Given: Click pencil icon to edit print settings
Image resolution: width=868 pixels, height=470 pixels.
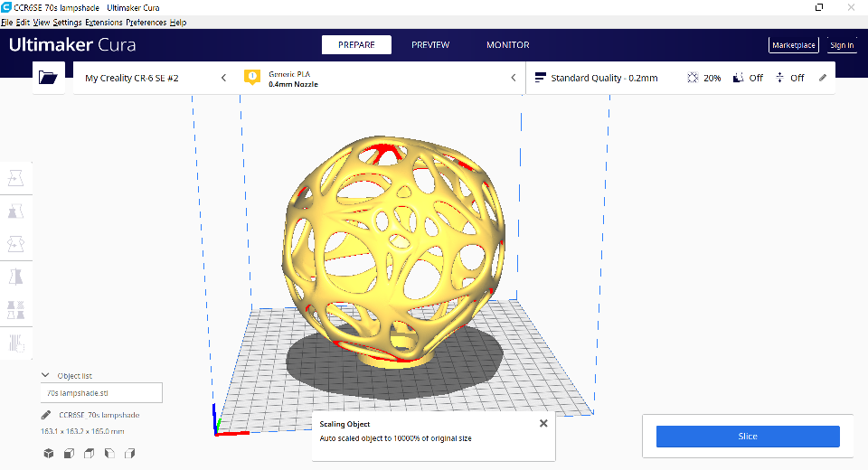Looking at the screenshot, I should coord(823,78).
